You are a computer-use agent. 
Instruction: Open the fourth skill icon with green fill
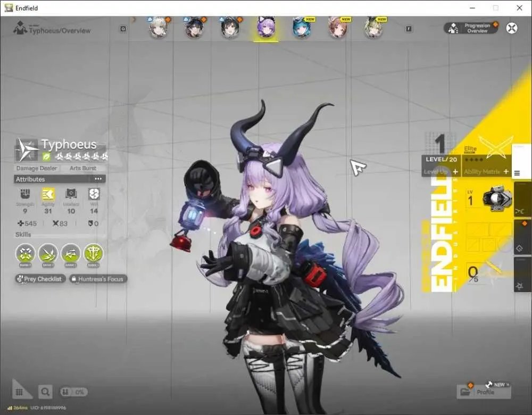[93, 253]
